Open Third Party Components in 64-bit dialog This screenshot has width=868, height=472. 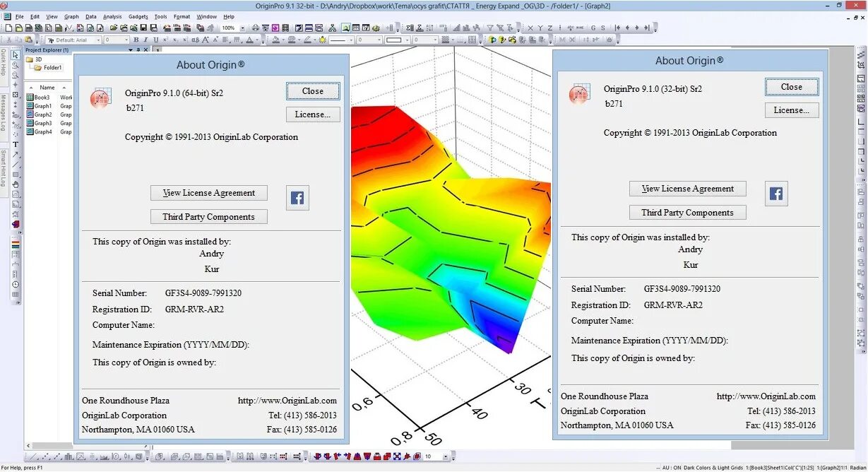[x=209, y=217]
